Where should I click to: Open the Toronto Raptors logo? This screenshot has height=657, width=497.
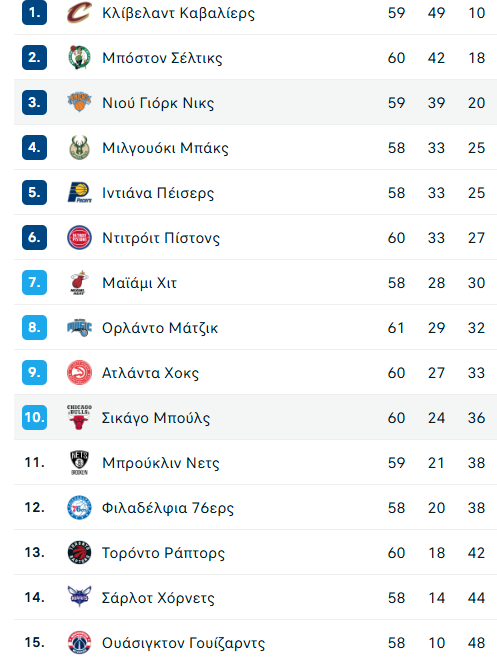(x=79, y=553)
